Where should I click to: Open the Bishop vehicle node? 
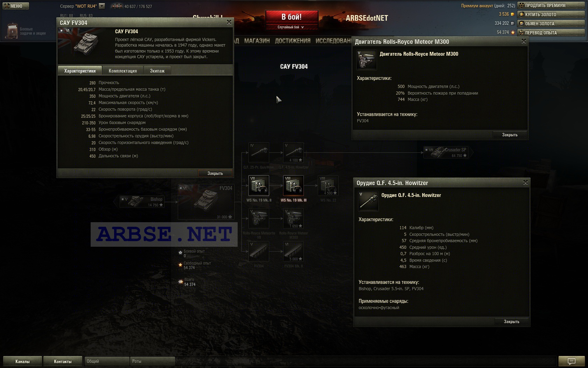[x=142, y=202]
